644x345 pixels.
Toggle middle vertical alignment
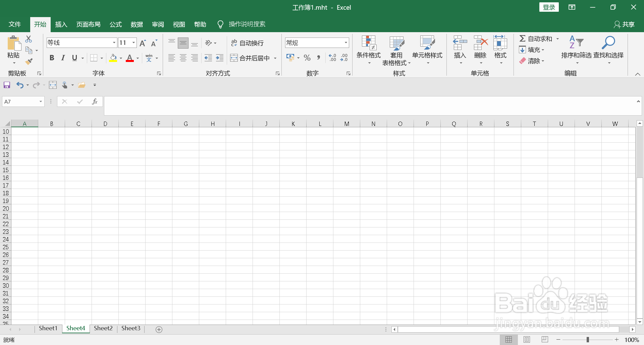[183, 43]
